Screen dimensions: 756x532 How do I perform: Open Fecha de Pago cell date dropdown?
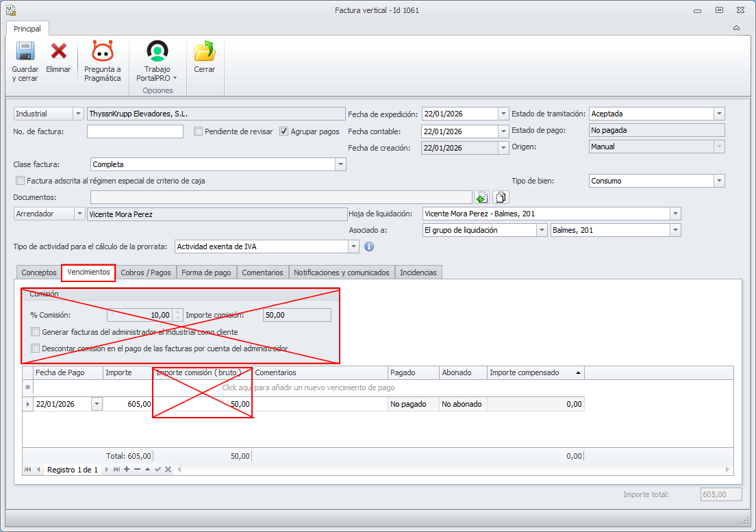(97, 404)
